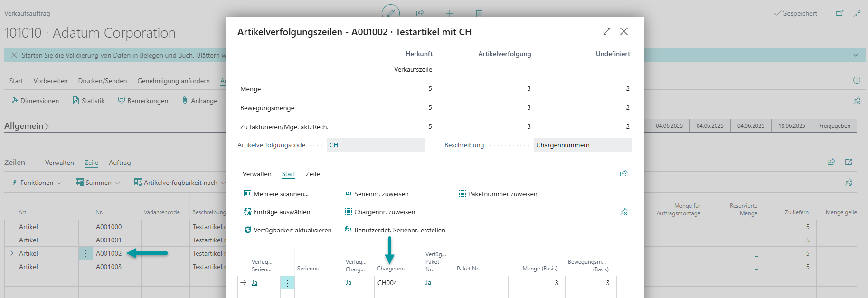
Task: Open the Ja link under Verfüg. Serien
Action: (255, 283)
